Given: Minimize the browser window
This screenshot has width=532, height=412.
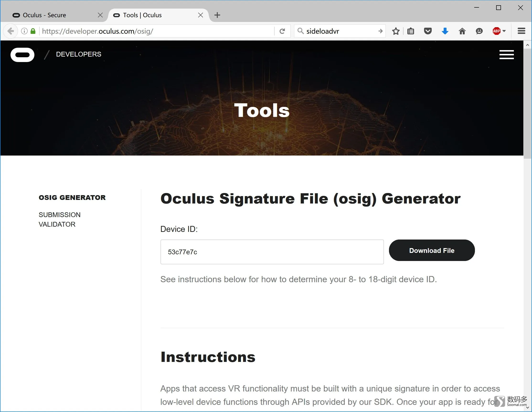Looking at the screenshot, I should [x=477, y=8].
